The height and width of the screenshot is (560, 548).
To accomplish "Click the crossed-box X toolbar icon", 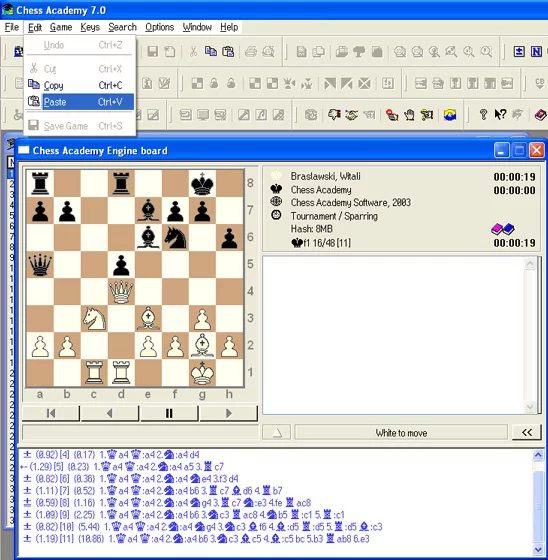I will coord(364,84).
